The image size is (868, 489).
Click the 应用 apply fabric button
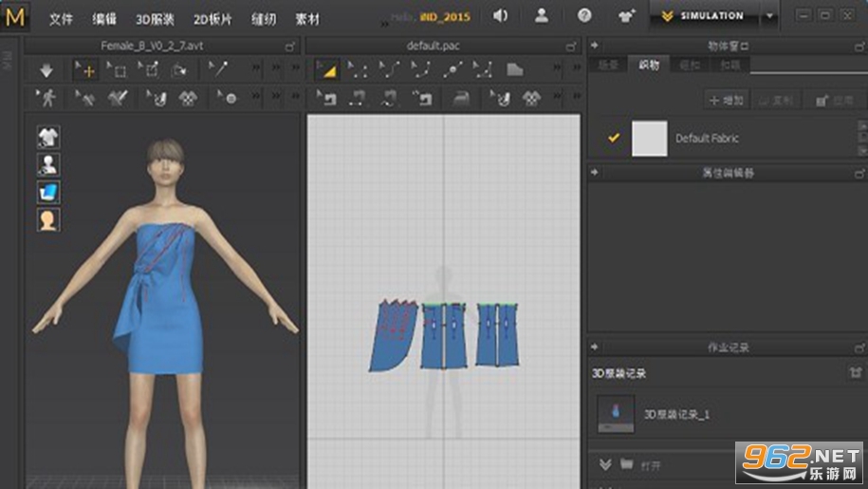(x=834, y=101)
